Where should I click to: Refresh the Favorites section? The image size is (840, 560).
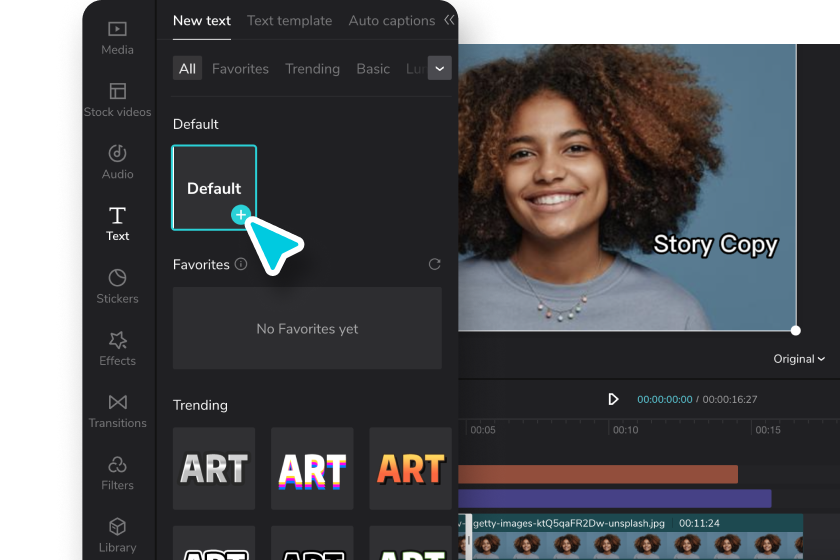point(434,264)
